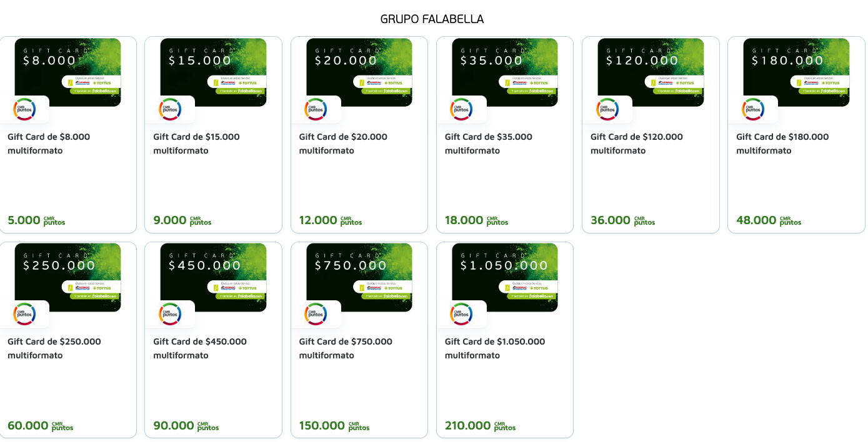
Task: Click the 60.000 CMR puntos price
Action: [x=40, y=426]
